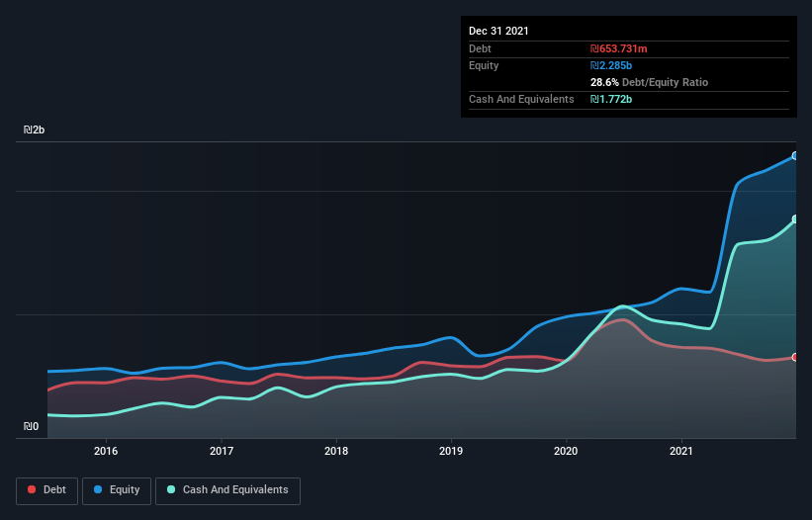Toggle the Debt legend button
The image size is (812, 520).
coord(46,490)
